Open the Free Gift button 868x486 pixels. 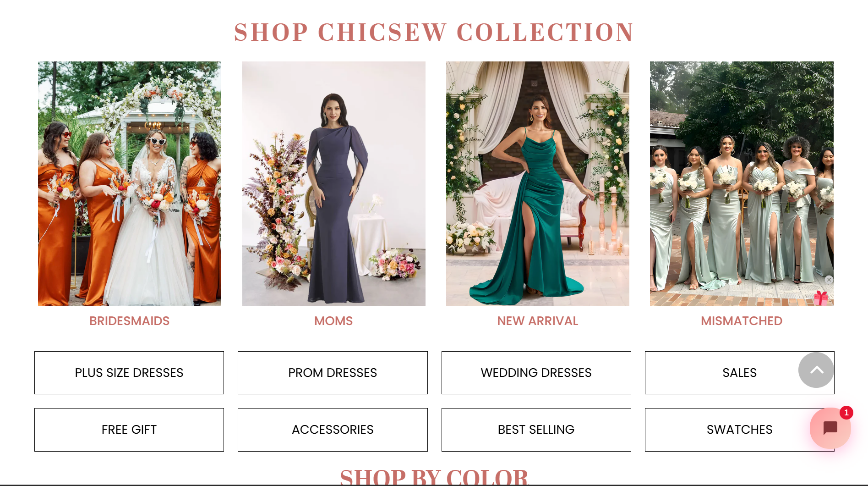[x=129, y=430]
